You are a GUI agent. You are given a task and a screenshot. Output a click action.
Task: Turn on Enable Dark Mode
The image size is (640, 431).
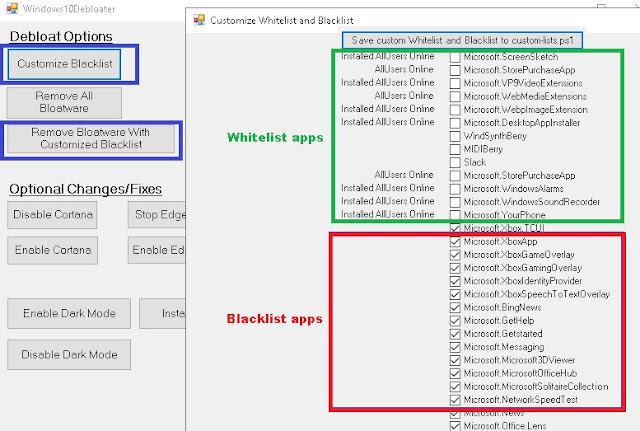click(69, 313)
